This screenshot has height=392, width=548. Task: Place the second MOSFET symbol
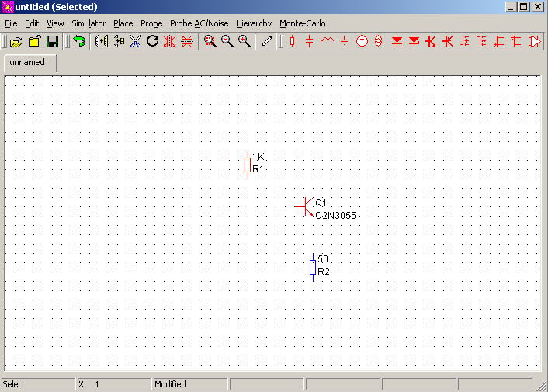click(x=482, y=42)
